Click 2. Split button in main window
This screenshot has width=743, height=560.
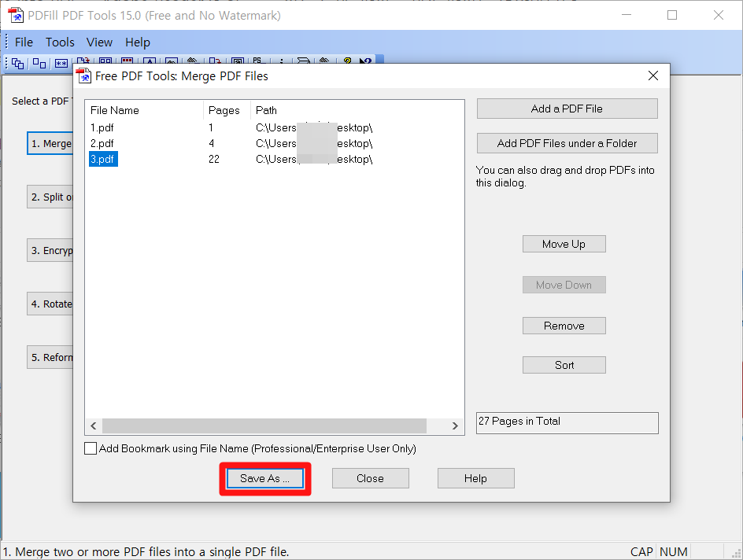pos(50,197)
